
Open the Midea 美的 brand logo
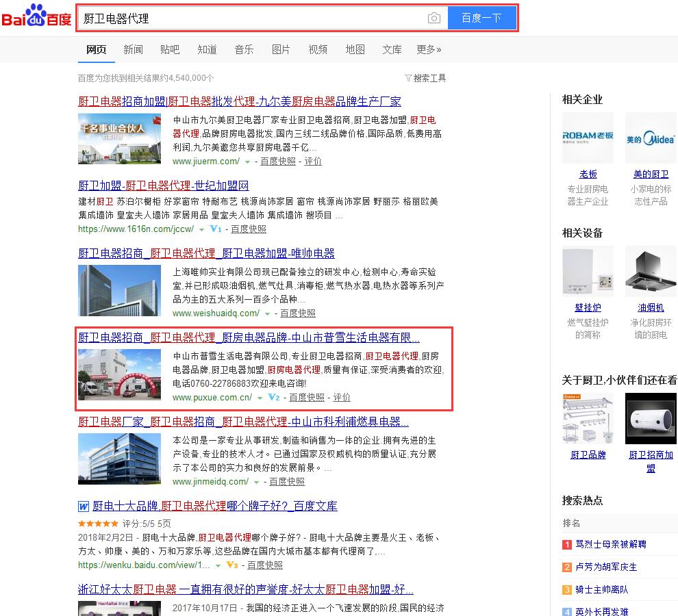point(650,139)
